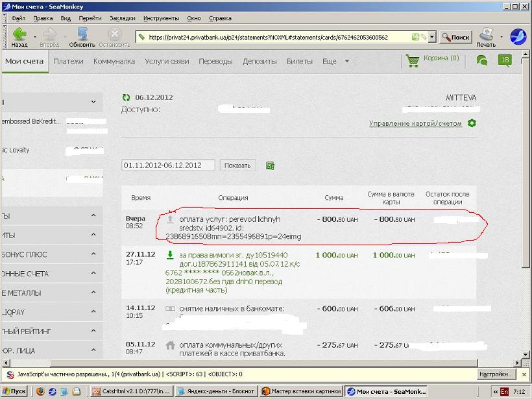Collapse the БОНУС ПЛЮС sidebar section

[x=93, y=254]
